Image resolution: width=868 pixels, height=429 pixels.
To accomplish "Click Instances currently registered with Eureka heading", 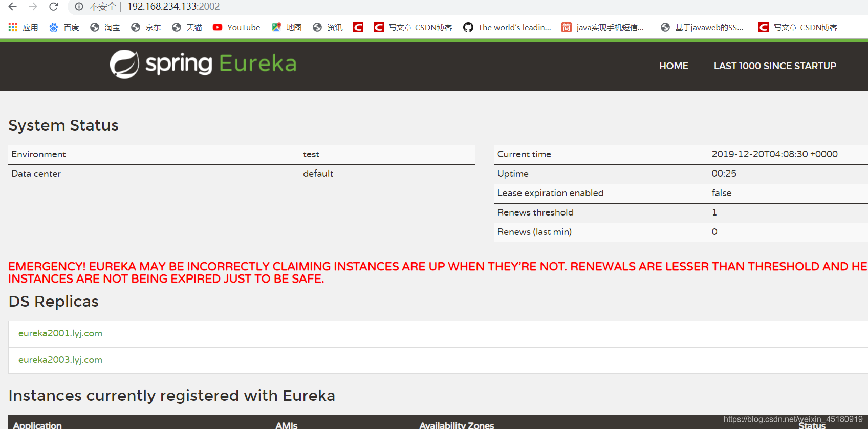I will click(x=171, y=396).
